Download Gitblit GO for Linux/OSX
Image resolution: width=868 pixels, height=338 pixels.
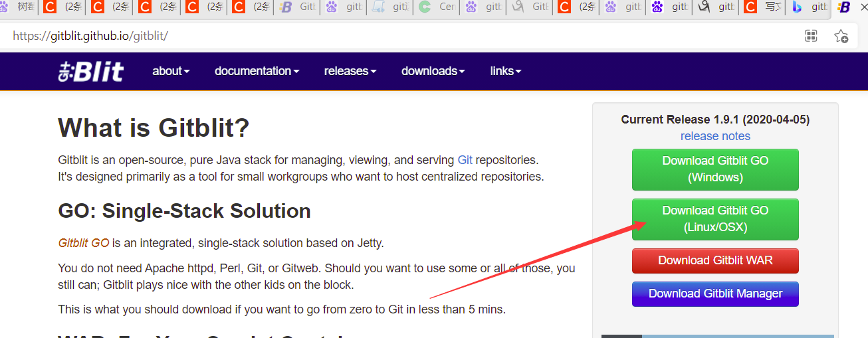click(715, 219)
